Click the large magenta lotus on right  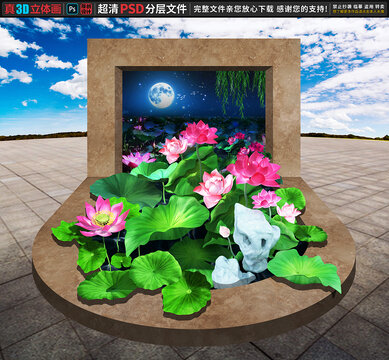tap(255, 169)
